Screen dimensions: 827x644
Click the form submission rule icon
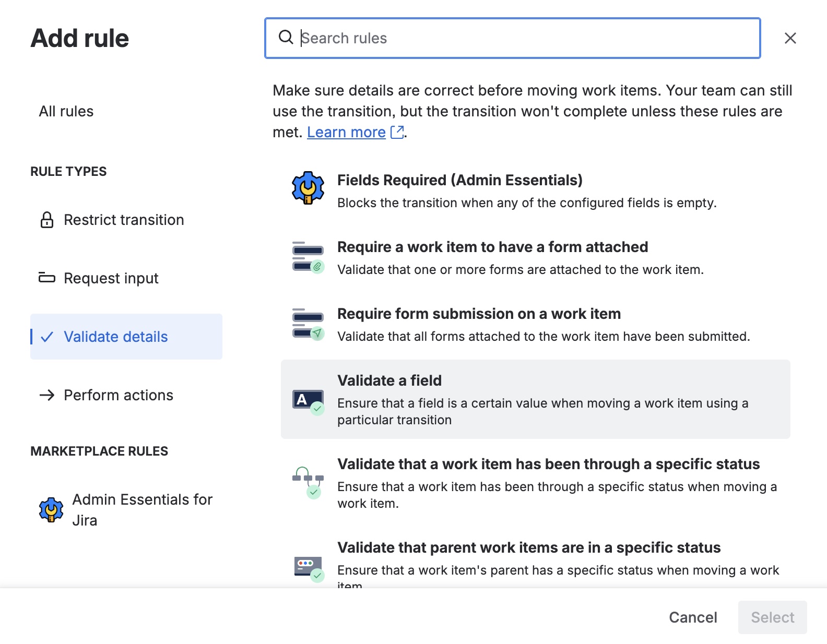click(x=308, y=324)
